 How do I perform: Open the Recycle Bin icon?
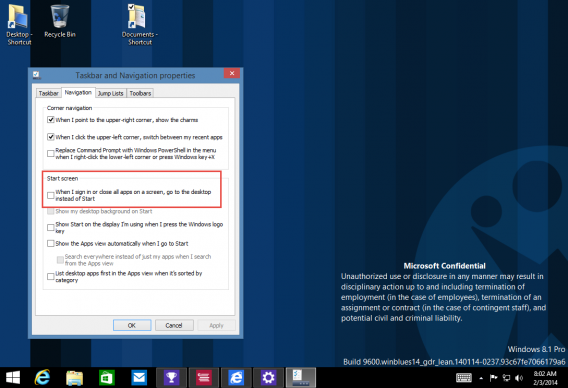60,21
